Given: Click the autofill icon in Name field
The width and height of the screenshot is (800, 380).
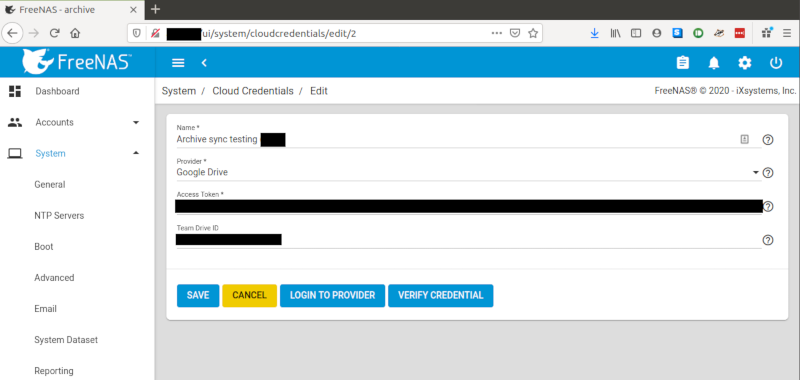Looking at the screenshot, I should point(744,139).
